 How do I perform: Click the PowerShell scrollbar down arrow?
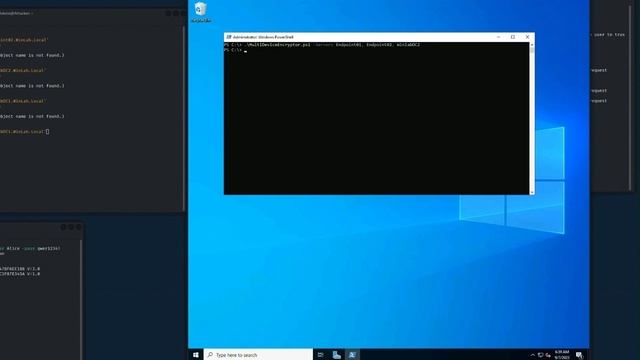pyautogui.click(x=532, y=192)
